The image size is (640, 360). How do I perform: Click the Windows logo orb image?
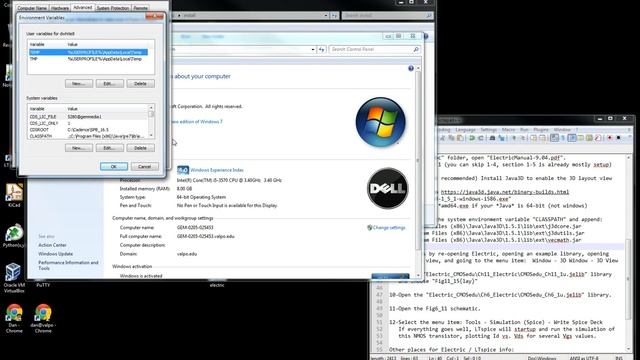click(380, 122)
